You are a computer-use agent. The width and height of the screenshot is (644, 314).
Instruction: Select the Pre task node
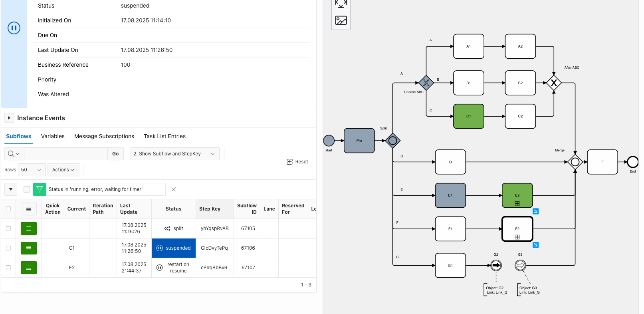coord(359,141)
